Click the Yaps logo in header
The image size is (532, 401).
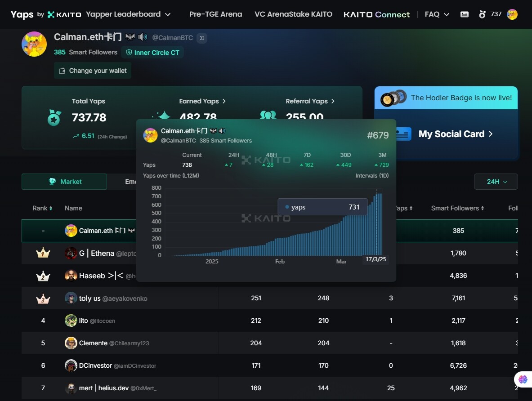point(22,14)
